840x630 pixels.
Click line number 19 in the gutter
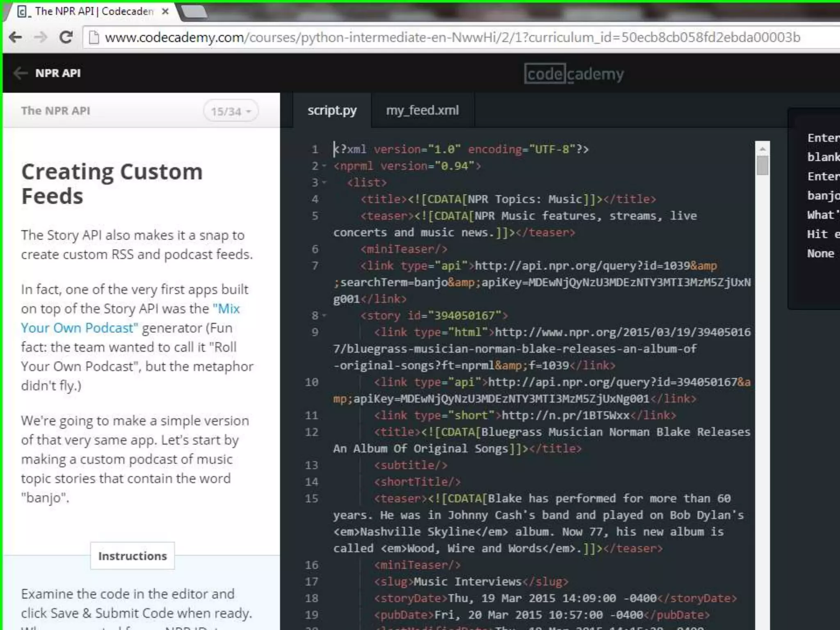click(311, 615)
